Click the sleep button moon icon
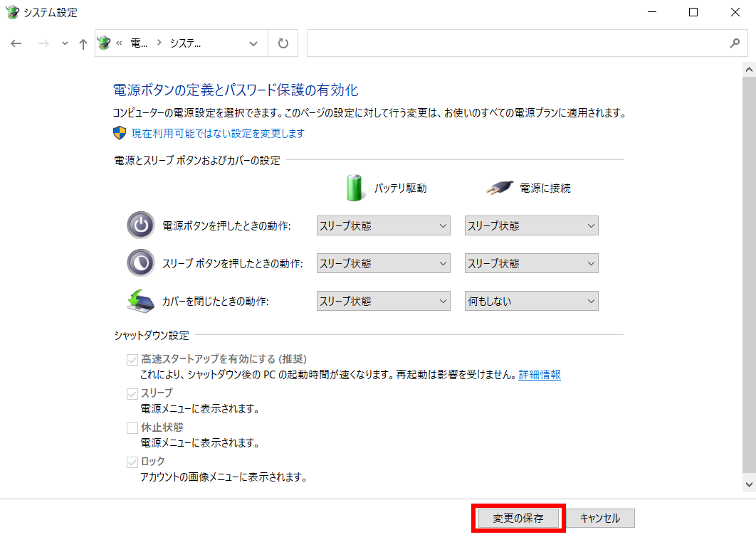This screenshot has width=756, height=537. [x=141, y=262]
